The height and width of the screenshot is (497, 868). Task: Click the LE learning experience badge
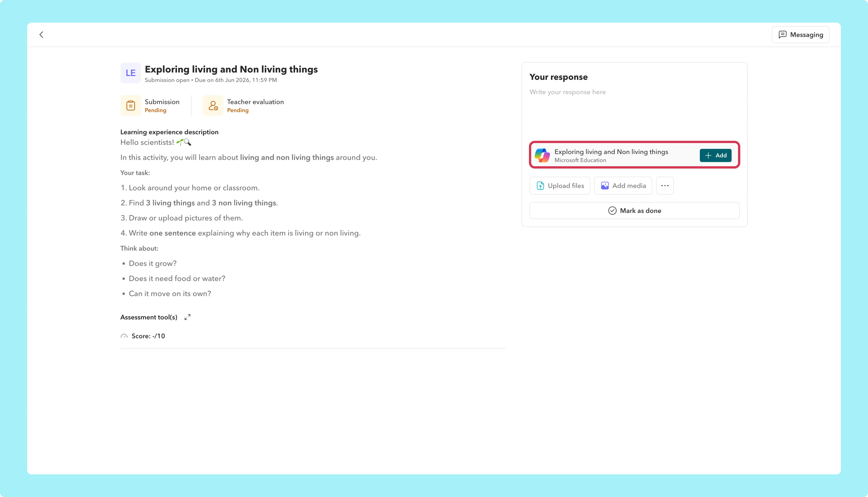click(x=131, y=73)
